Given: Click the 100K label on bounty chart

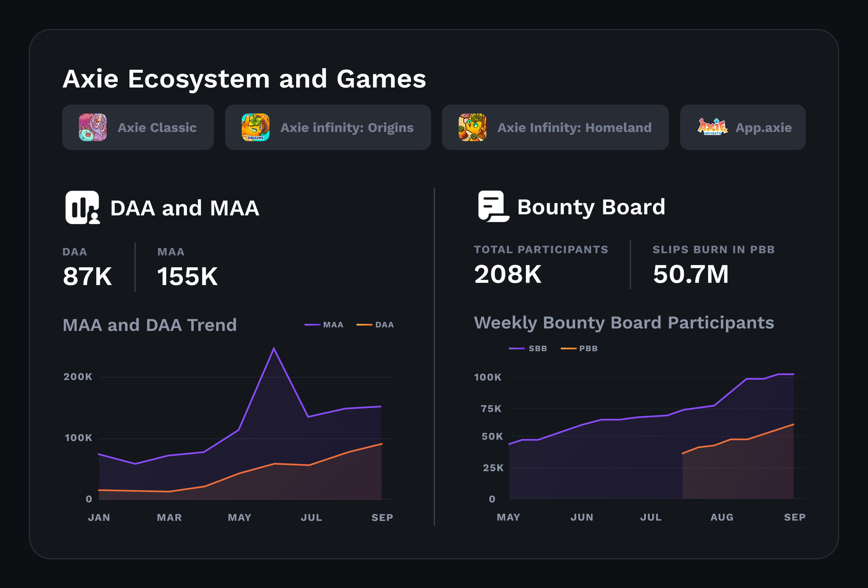Looking at the screenshot, I should [488, 378].
